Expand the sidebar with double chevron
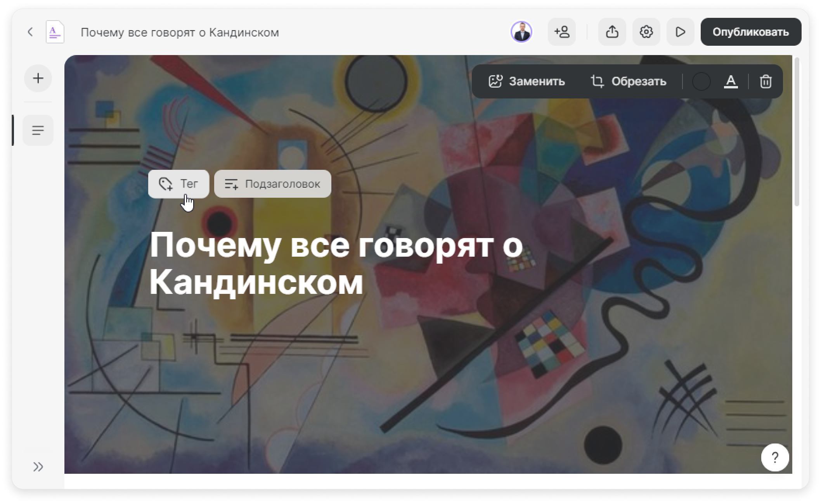 [x=38, y=467]
